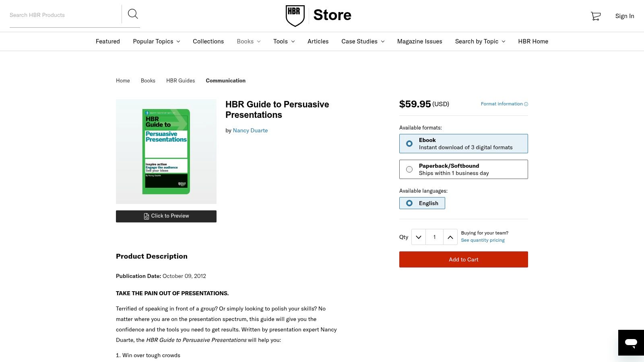This screenshot has height=362, width=644.
Task: Select English as the language
Action: (x=409, y=203)
